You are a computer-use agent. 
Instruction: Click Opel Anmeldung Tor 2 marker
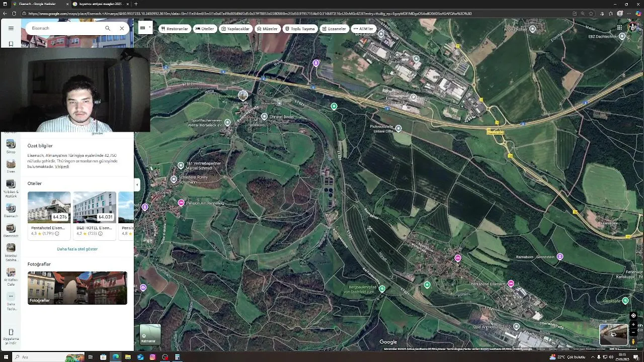click(x=516, y=327)
